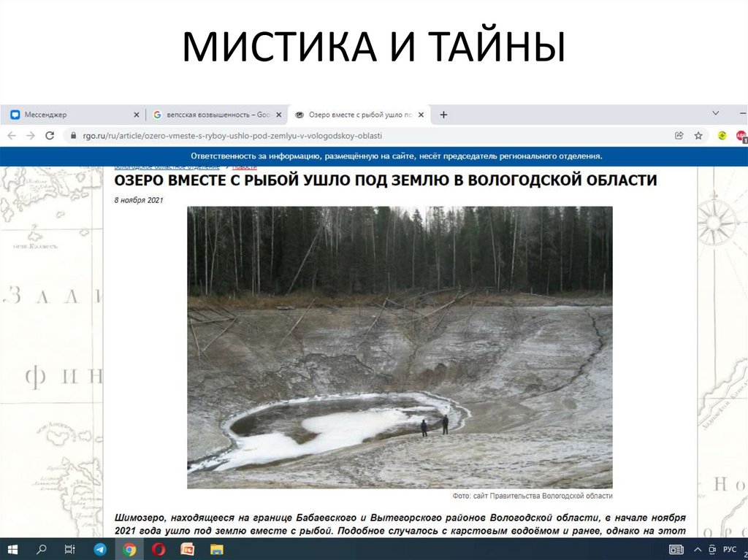Go back to the previous page
Screen dimensions: 748x560
12,136
